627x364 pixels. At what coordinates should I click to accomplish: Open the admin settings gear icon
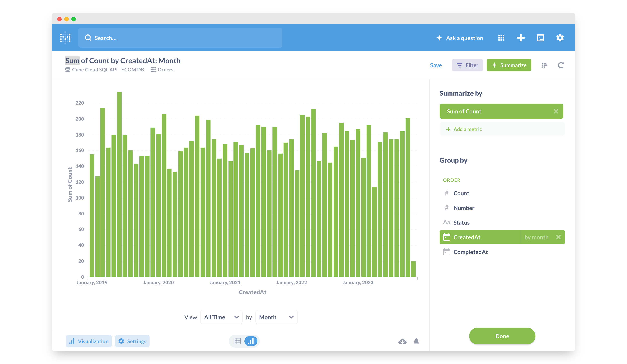[x=560, y=38]
